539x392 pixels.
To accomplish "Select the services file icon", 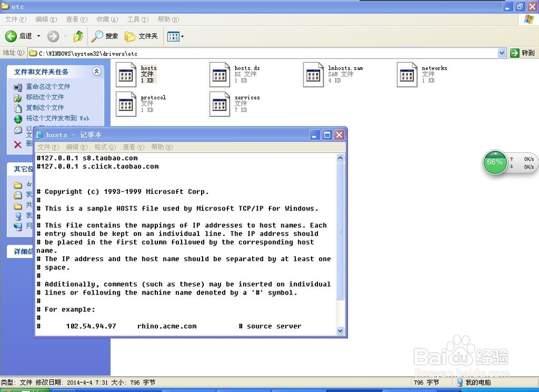I will coord(220,104).
